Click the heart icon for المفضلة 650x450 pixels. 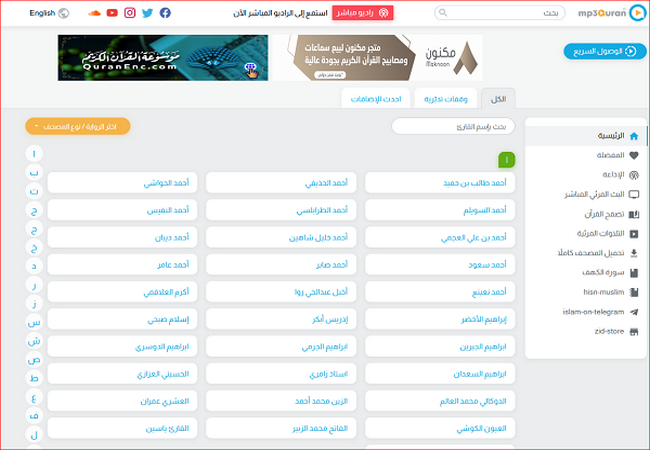633,155
